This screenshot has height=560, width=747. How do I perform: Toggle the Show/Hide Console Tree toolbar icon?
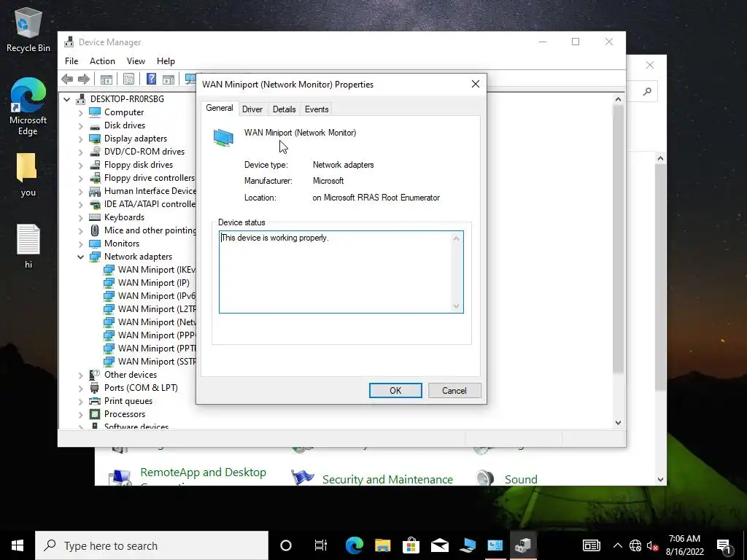coord(107,79)
